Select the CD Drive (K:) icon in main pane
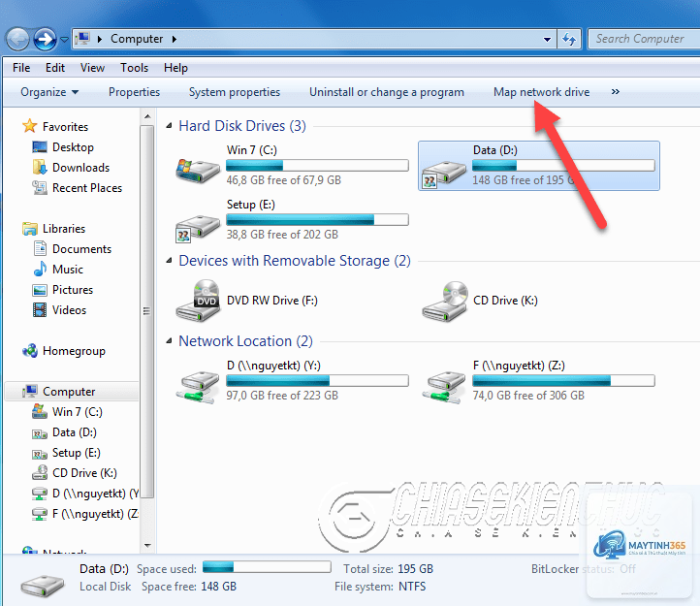This screenshot has width=700, height=606. click(445, 302)
